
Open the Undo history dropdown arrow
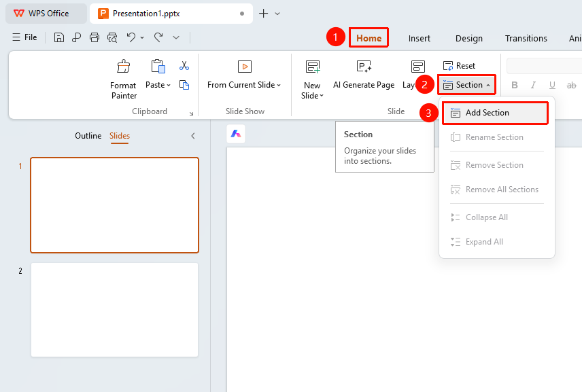click(142, 37)
